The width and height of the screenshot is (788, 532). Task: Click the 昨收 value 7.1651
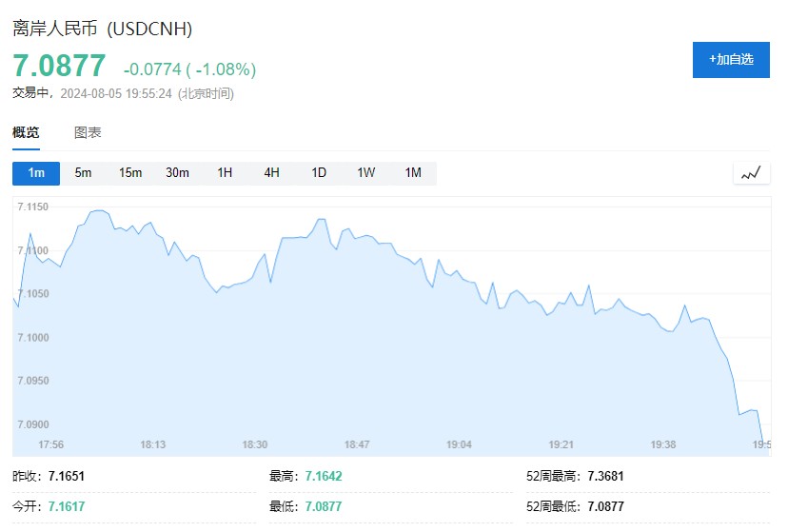point(67,476)
